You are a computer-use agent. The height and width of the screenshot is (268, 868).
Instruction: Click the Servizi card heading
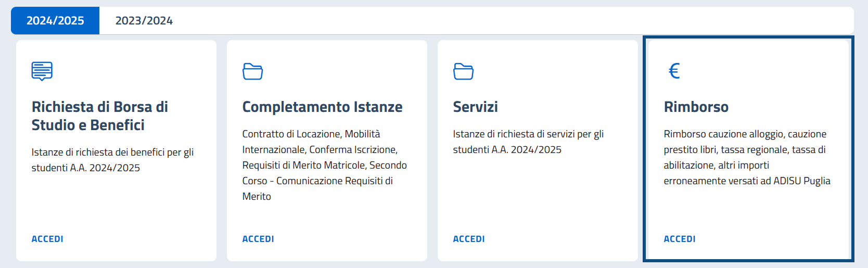click(475, 107)
